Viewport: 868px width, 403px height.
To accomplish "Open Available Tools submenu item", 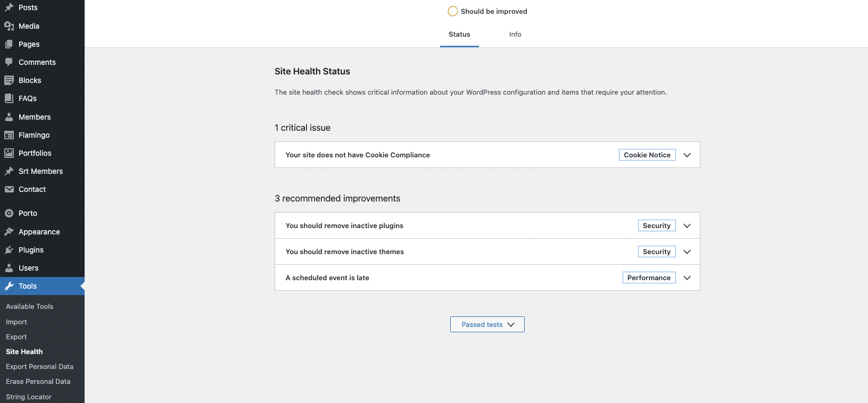I will tap(30, 306).
